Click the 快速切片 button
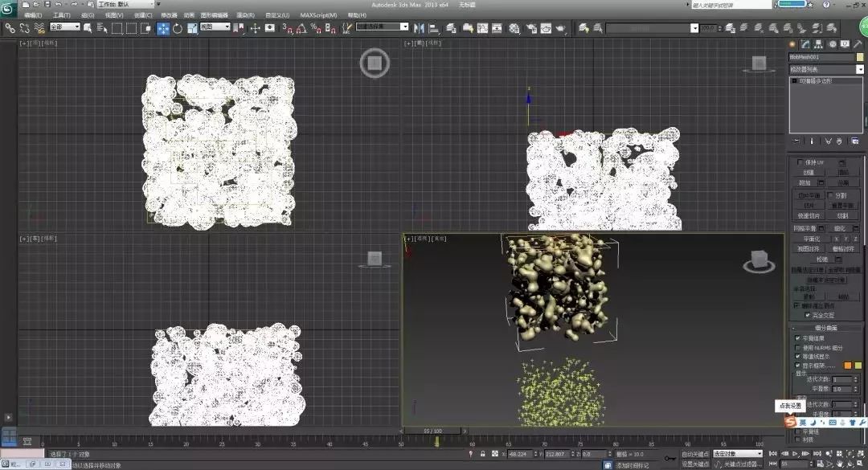Viewport: 868px width, 470px height. pos(809,215)
